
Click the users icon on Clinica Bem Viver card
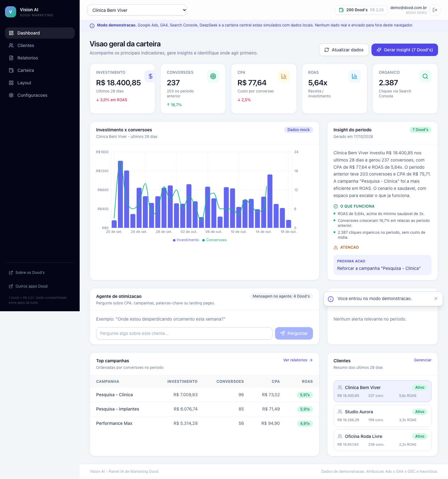coord(340,387)
